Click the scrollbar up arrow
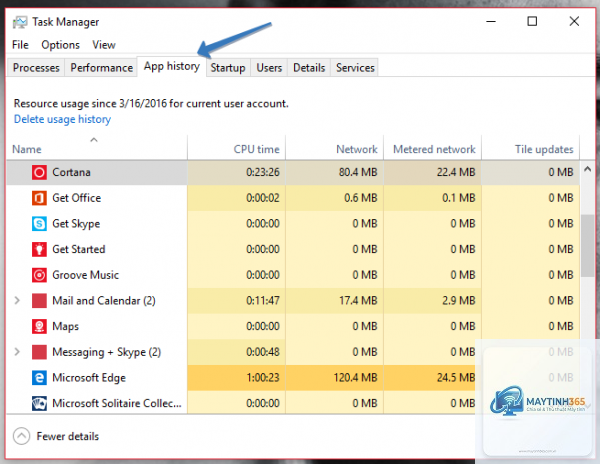This screenshot has width=600, height=464. (587, 169)
